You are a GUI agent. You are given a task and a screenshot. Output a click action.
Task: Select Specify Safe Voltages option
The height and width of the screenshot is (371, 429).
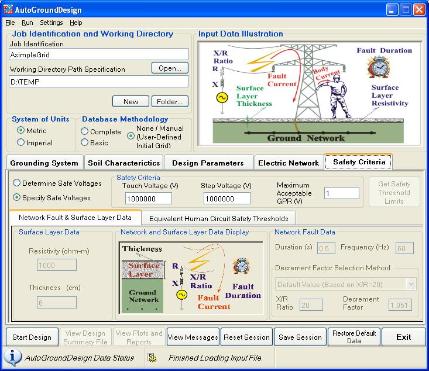click(17, 197)
